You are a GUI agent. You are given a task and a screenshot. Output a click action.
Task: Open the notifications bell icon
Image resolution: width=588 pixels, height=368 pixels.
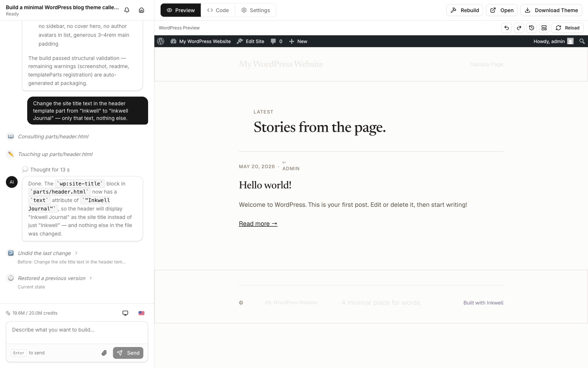point(127,10)
